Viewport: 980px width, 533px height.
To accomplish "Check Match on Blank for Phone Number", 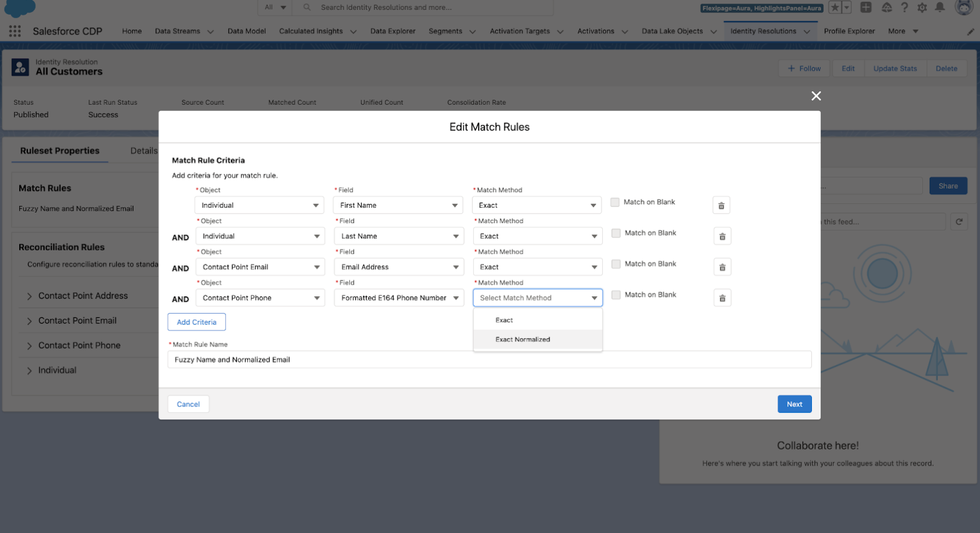I will [x=616, y=295].
